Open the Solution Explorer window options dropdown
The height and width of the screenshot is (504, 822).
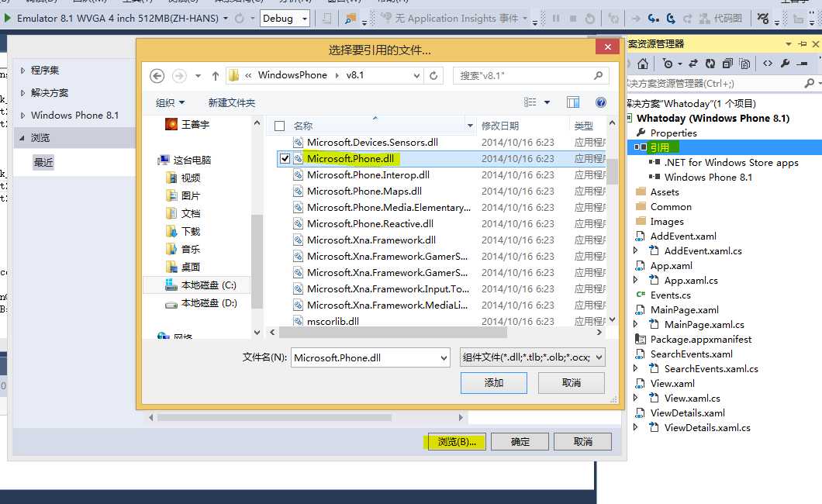point(789,44)
